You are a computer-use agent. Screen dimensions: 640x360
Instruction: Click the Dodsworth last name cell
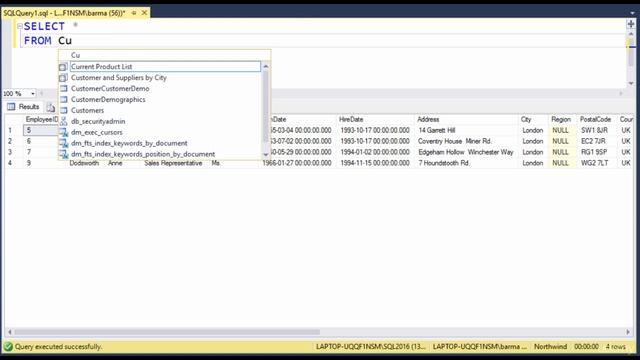84,164
